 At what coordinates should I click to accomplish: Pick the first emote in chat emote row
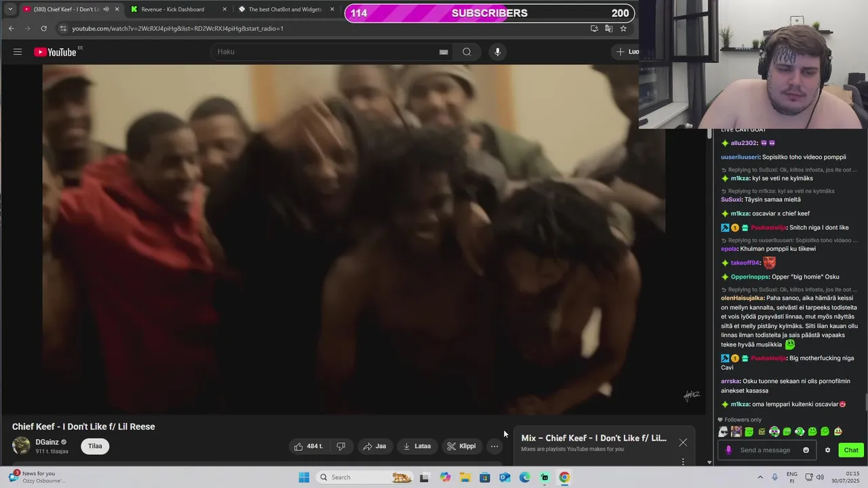(x=724, y=432)
